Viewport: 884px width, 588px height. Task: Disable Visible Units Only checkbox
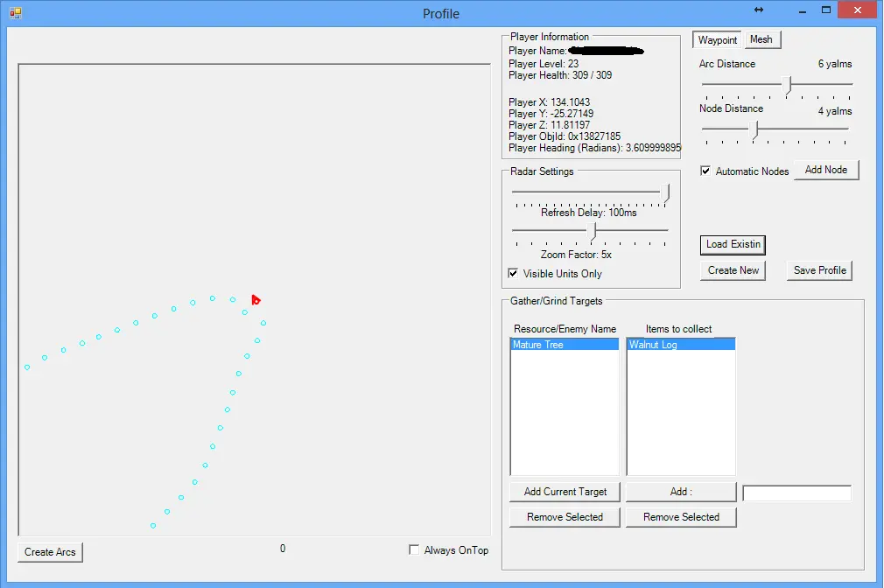(x=514, y=274)
